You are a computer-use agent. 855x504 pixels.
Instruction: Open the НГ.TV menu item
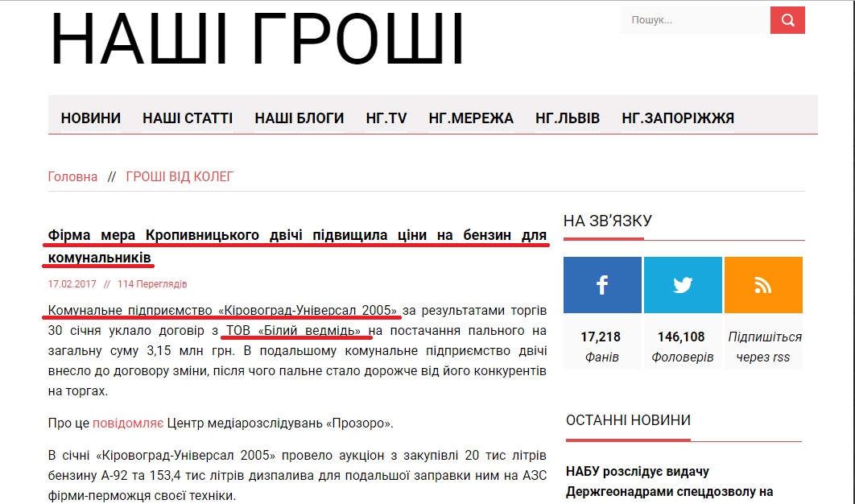click(x=386, y=118)
